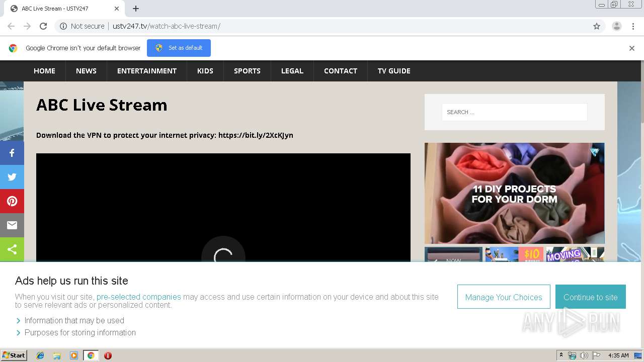Reload the page in Chrome
Screen dimensions: 644x362
point(43,26)
